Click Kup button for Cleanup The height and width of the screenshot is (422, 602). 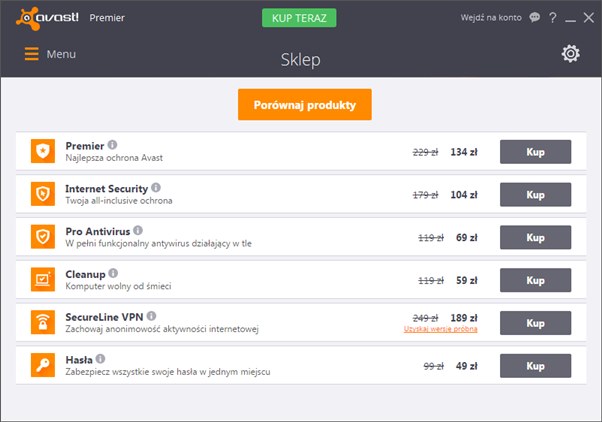click(535, 280)
